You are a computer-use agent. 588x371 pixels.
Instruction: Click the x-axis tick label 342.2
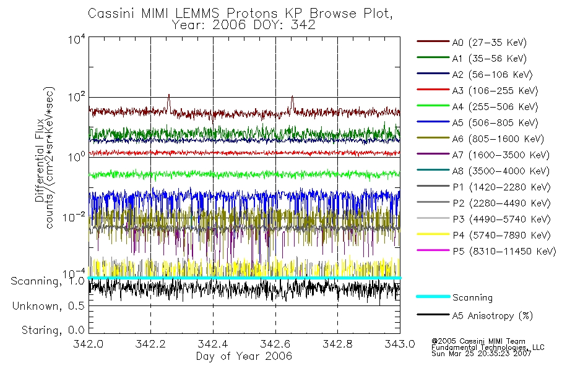point(150,344)
